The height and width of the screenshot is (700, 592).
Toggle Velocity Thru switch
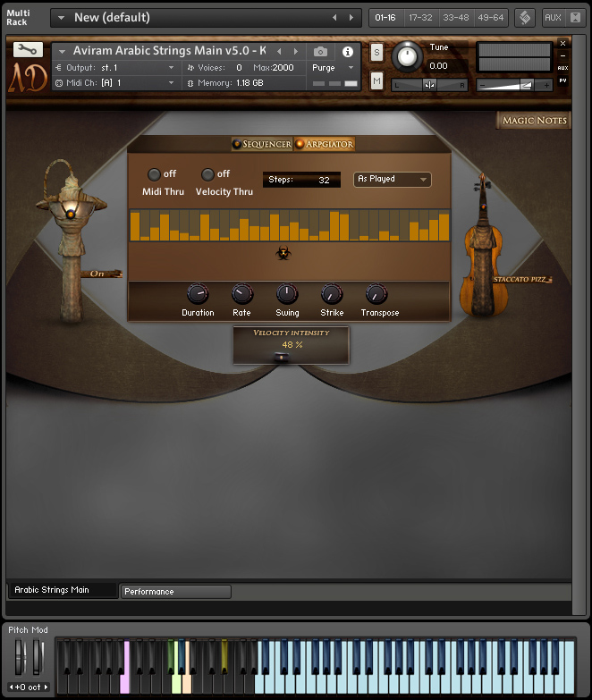(x=207, y=174)
